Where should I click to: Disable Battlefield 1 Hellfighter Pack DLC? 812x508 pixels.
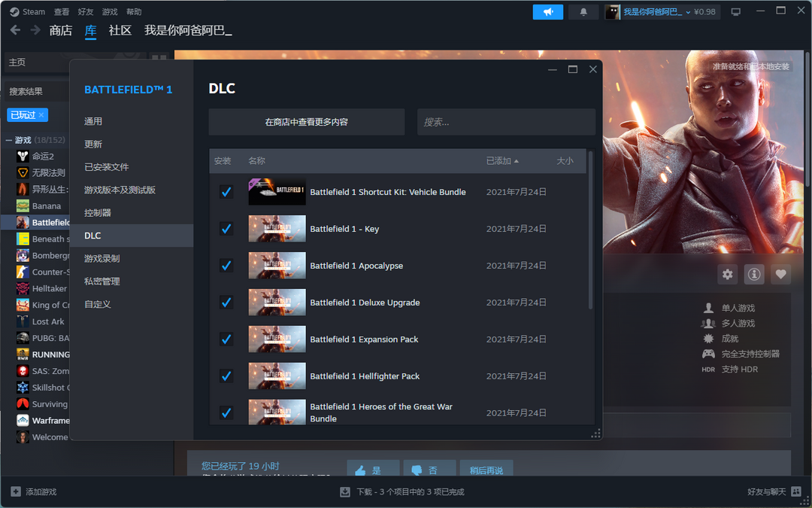(x=226, y=376)
